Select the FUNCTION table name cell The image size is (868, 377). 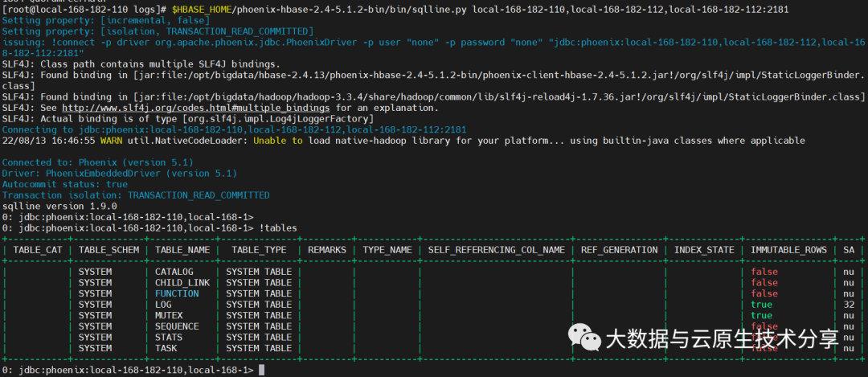point(177,293)
